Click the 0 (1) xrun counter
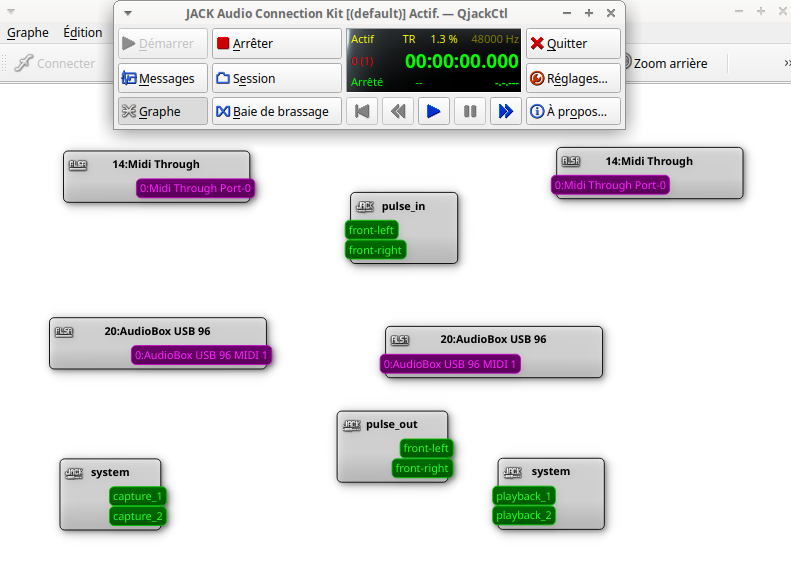Screen dimensions: 791x576 point(362,61)
